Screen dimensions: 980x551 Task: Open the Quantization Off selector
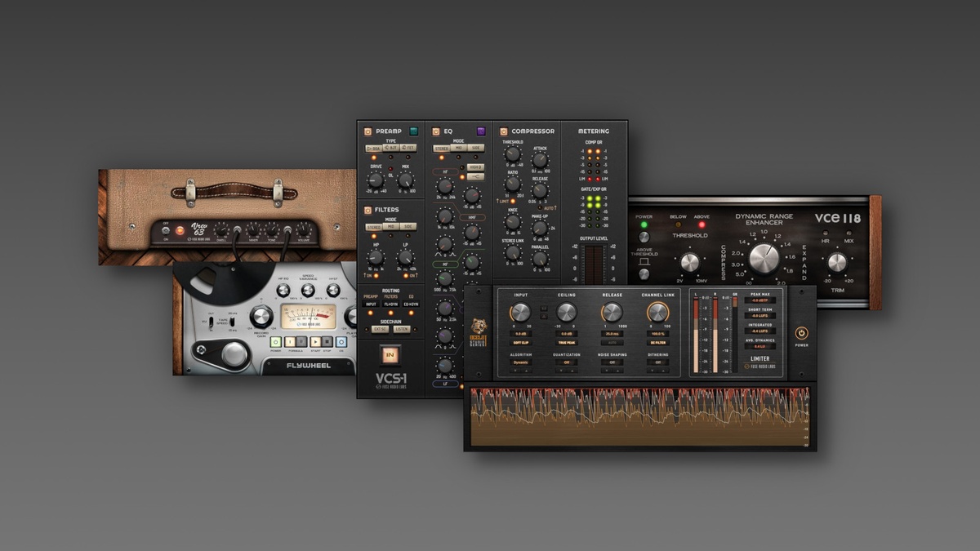(x=567, y=362)
